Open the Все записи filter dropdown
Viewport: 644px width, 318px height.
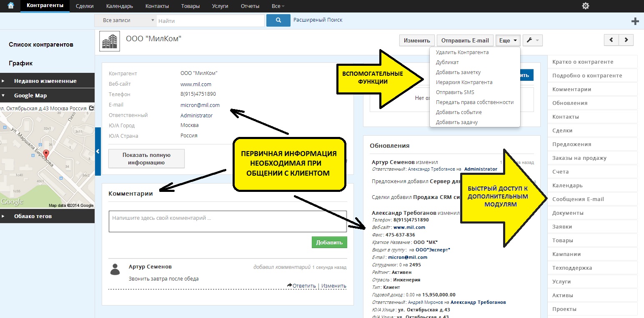(x=125, y=20)
